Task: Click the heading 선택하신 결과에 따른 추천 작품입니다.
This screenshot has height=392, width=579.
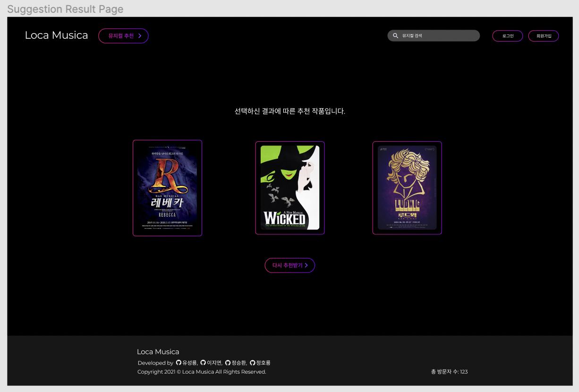Action: click(290, 111)
